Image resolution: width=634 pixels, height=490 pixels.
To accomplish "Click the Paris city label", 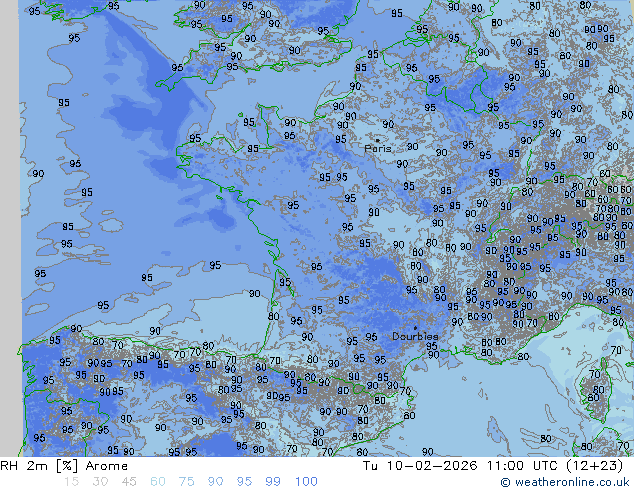I will pyautogui.click(x=378, y=148).
